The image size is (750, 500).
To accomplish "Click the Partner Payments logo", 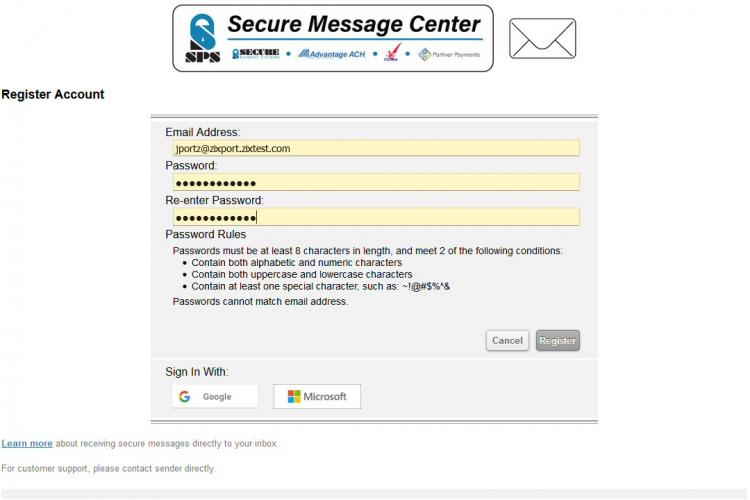I will pyautogui.click(x=449, y=55).
